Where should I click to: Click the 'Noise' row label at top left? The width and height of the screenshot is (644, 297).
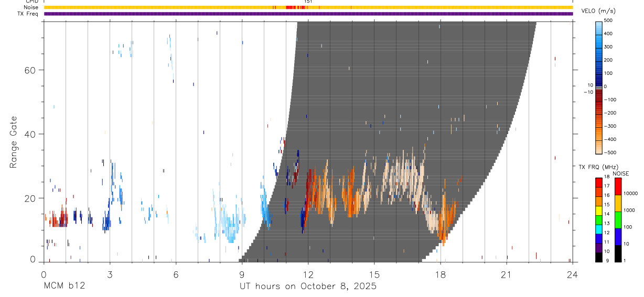point(31,7)
